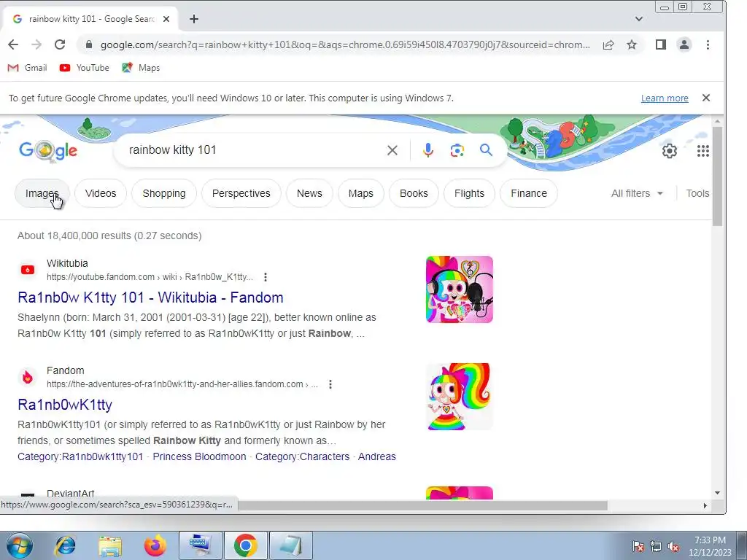Launch Firefox from the taskbar
747x560 pixels.
click(155, 545)
